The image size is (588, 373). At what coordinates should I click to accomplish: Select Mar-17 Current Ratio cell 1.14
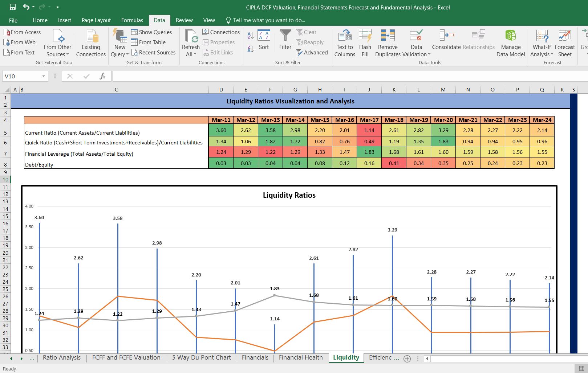[x=369, y=130]
